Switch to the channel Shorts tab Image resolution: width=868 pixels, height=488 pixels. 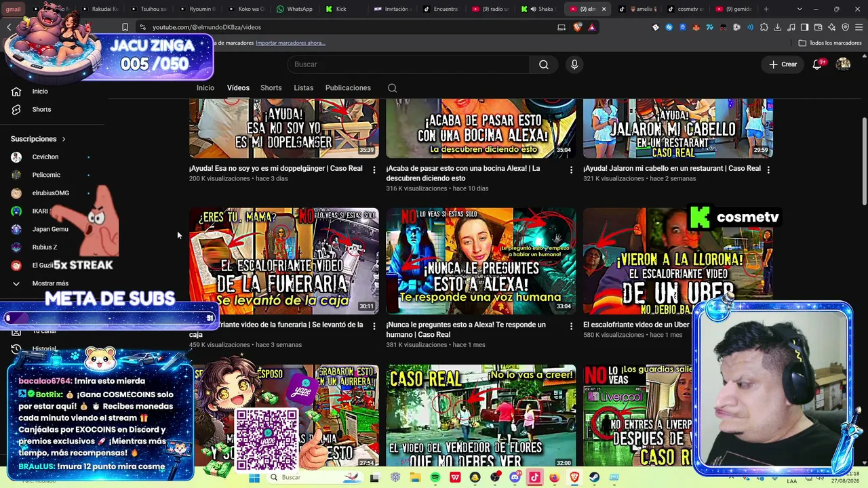271,88
